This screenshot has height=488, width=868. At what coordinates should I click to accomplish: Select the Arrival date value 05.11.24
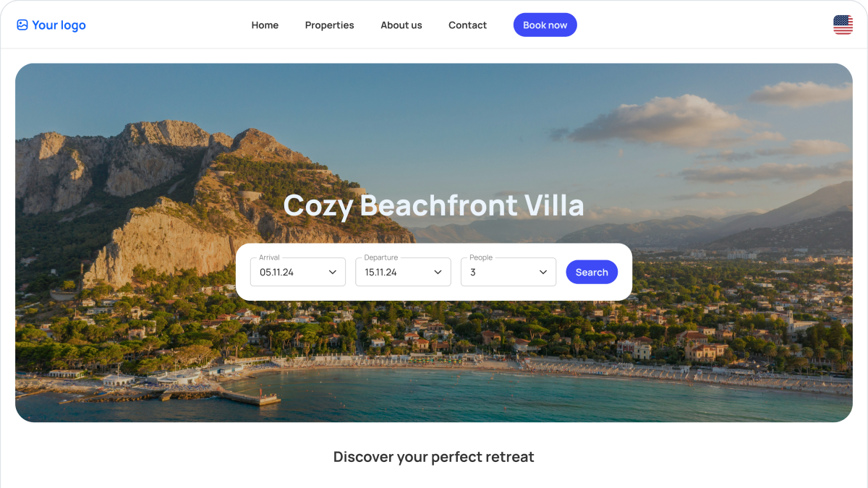276,273
